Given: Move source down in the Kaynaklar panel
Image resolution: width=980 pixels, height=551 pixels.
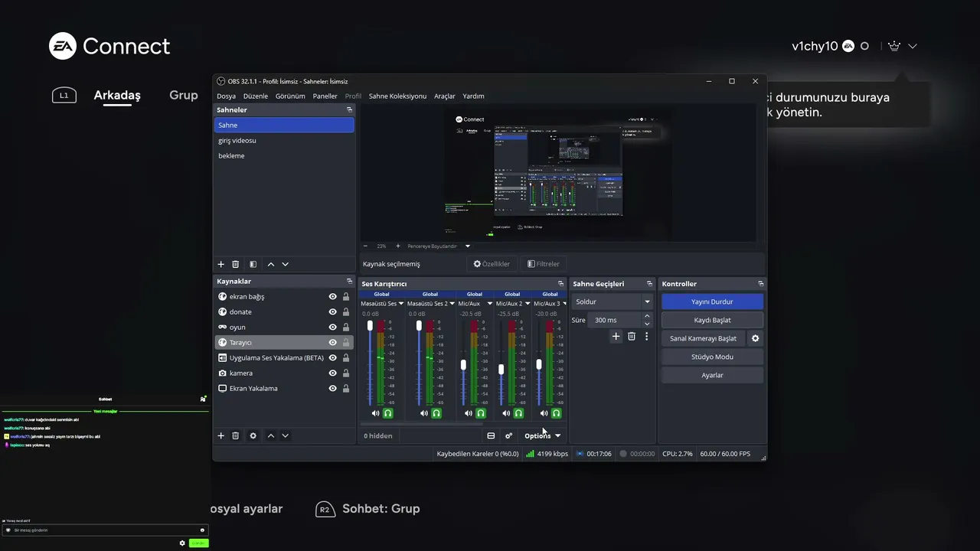Looking at the screenshot, I should (x=286, y=435).
